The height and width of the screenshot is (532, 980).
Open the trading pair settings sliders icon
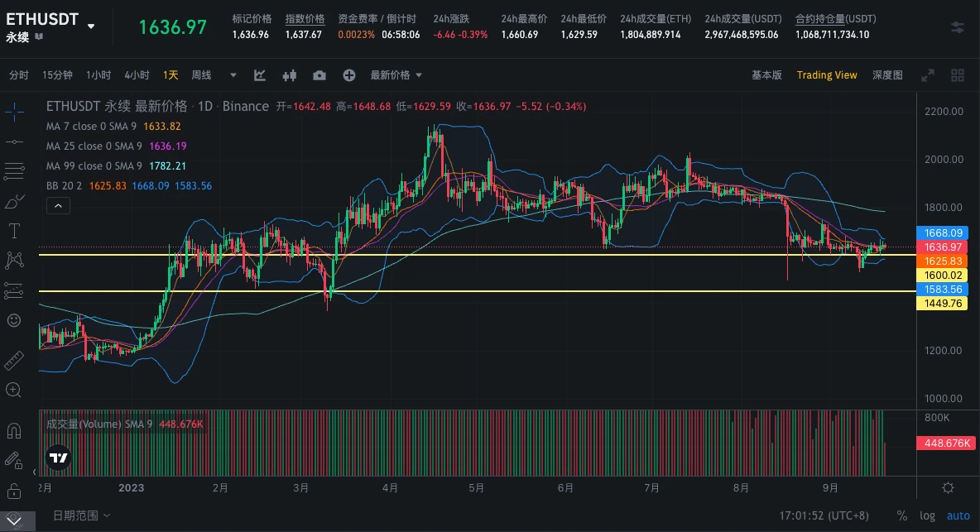[x=958, y=27]
